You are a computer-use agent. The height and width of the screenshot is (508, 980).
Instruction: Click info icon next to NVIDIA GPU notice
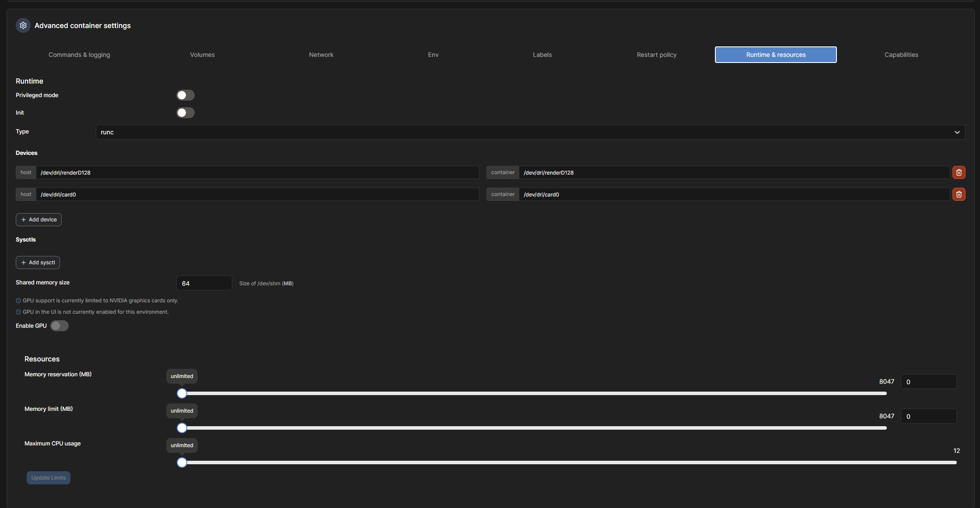coord(18,301)
